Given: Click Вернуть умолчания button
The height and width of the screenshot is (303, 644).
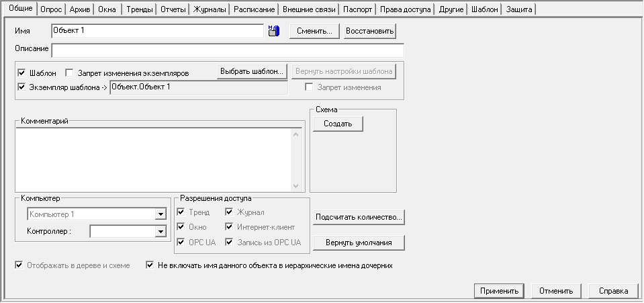Looking at the screenshot, I should point(359,243).
